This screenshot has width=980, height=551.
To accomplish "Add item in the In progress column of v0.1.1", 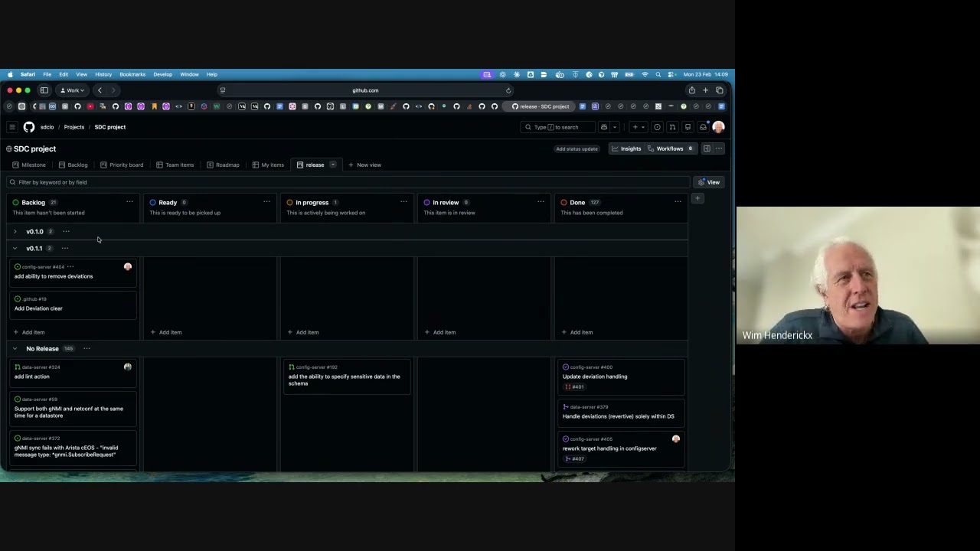I will point(303,332).
